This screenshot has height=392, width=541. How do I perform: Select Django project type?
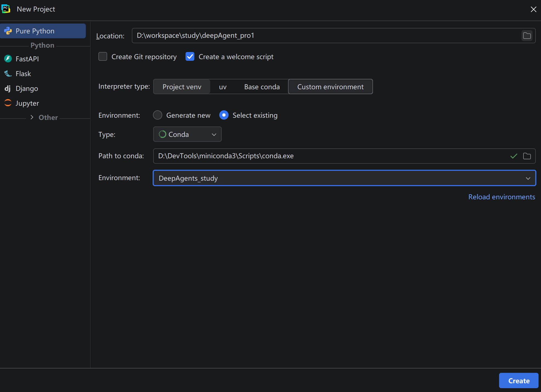[43, 88]
